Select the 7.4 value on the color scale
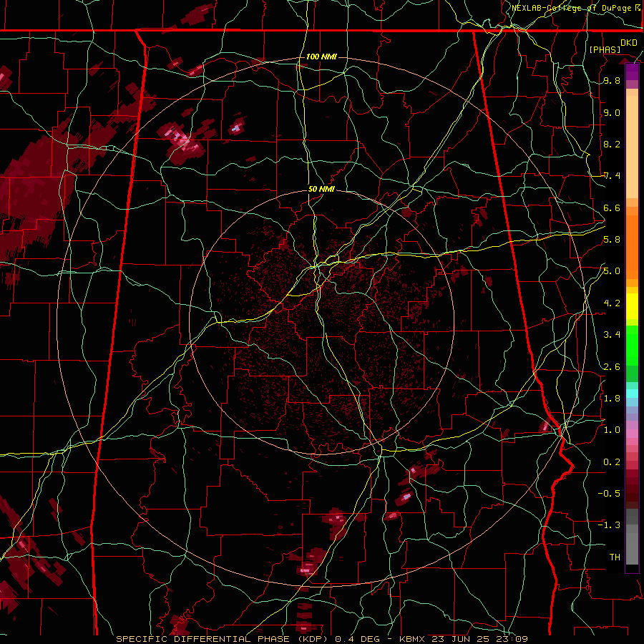This screenshot has width=644, height=644. click(x=612, y=176)
